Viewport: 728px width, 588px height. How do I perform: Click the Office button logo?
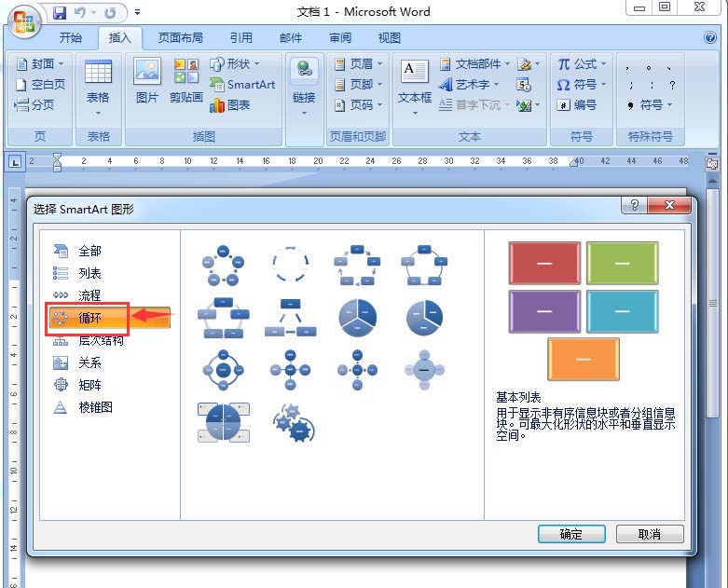point(23,21)
